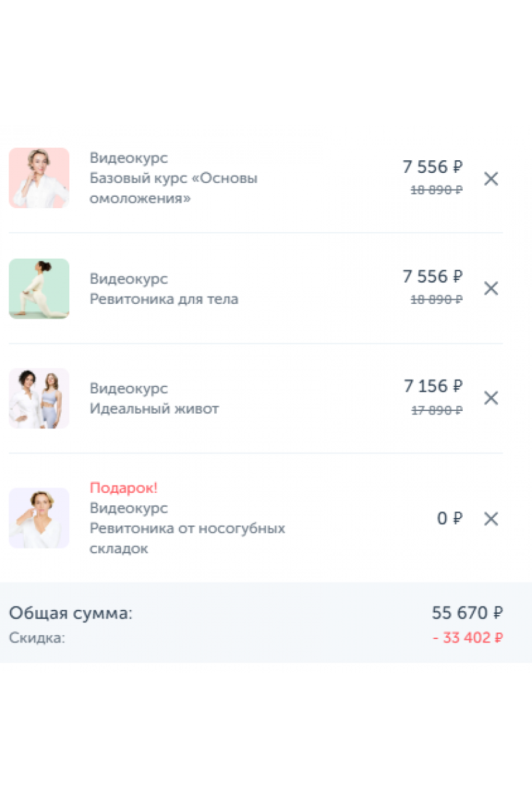Screen dimensions: 532x798
Task: Click the red discount value -33 402 ₽
Action: pos(467,638)
